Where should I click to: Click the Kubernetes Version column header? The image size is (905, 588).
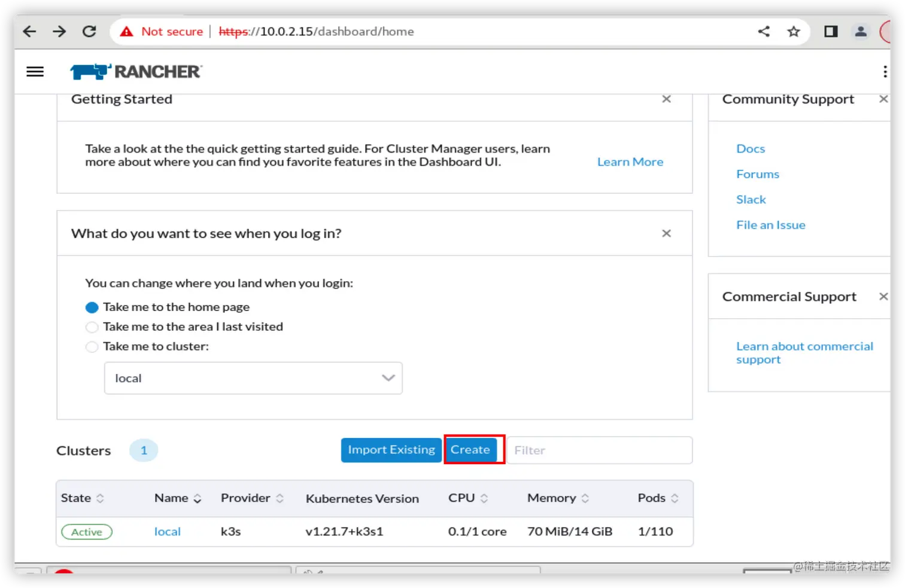point(362,499)
